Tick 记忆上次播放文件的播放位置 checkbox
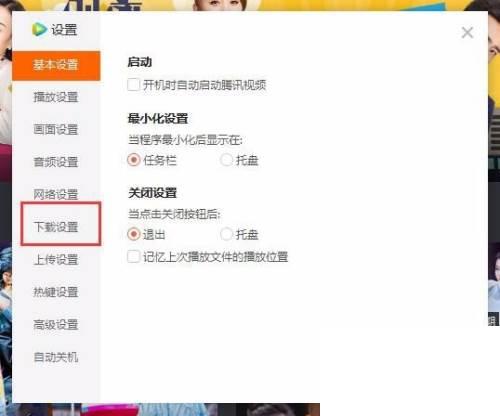The height and width of the screenshot is (416, 500). click(133, 257)
